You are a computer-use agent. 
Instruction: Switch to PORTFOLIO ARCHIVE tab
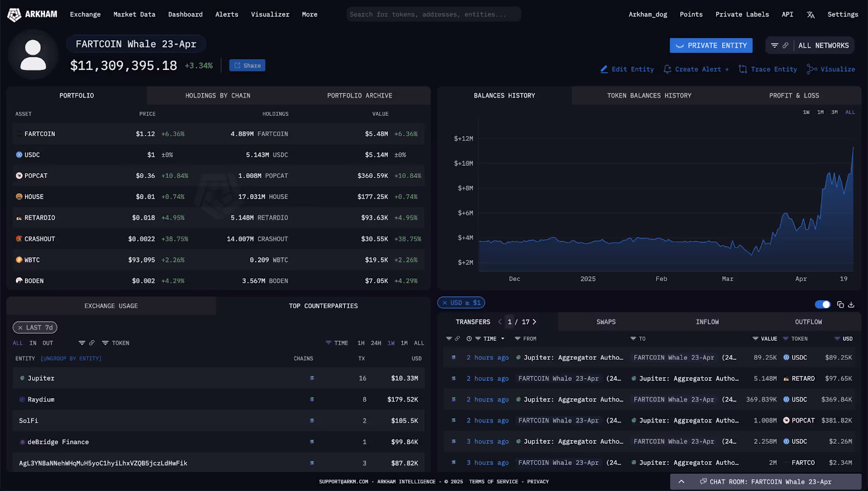pyautogui.click(x=360, y=95)
